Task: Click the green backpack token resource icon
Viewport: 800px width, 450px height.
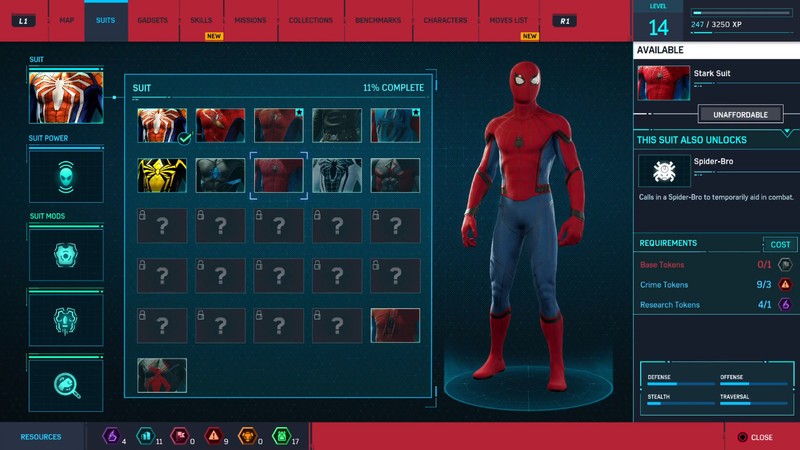Action: coord(281,436)
